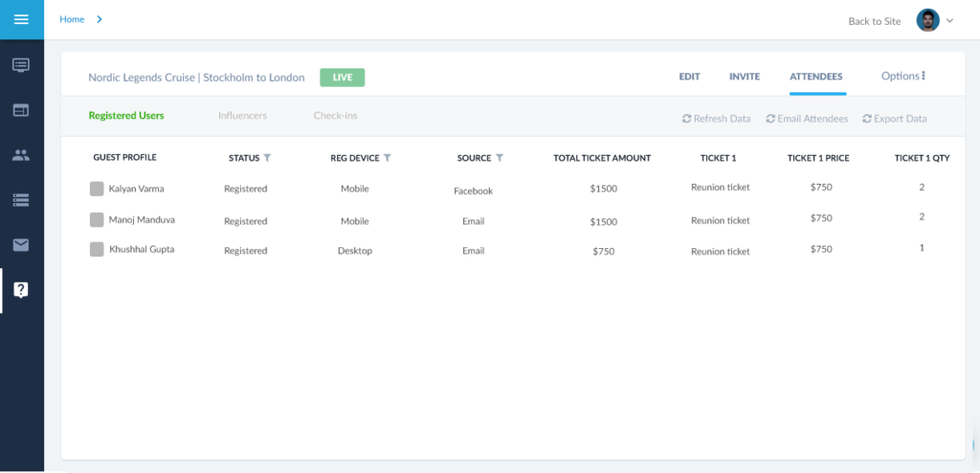This screenshot has width=980, height=473.
Task: Click the Export Data button
Action: (x=895, y=119)
